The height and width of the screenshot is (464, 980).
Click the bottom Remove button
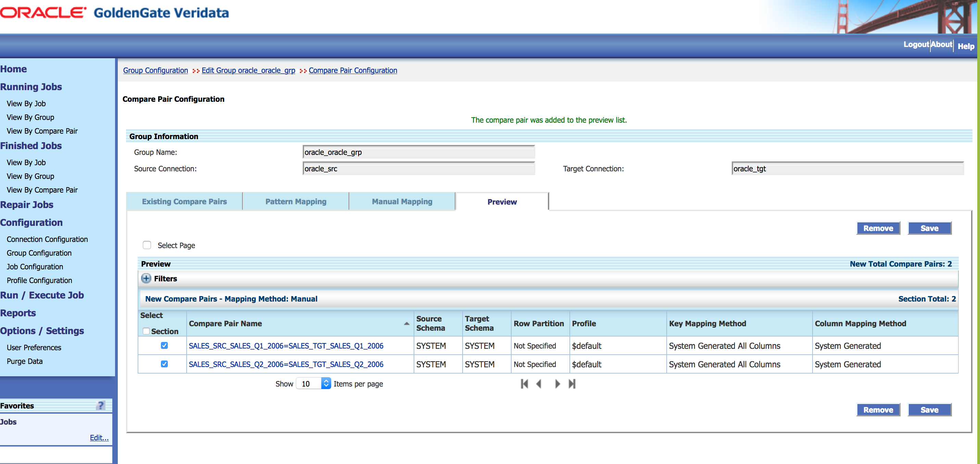click(878, 410)
